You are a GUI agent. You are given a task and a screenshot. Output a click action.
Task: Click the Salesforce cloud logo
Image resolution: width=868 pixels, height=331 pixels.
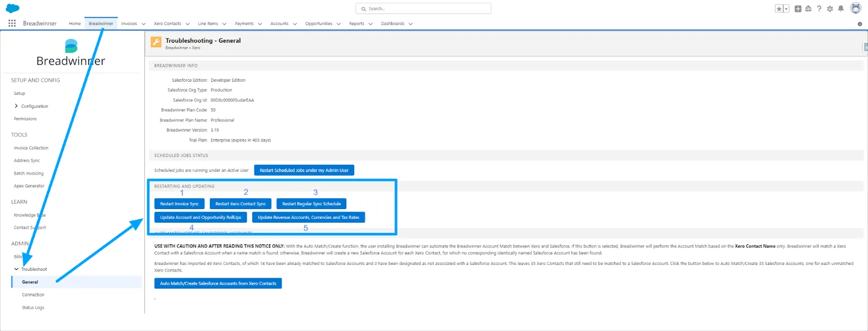point(12,8)
